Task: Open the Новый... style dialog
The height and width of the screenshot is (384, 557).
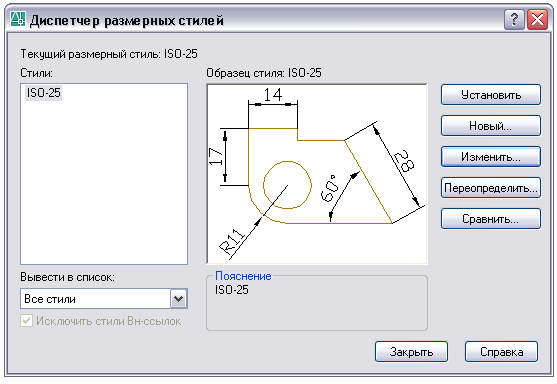Action: point(491,125)
